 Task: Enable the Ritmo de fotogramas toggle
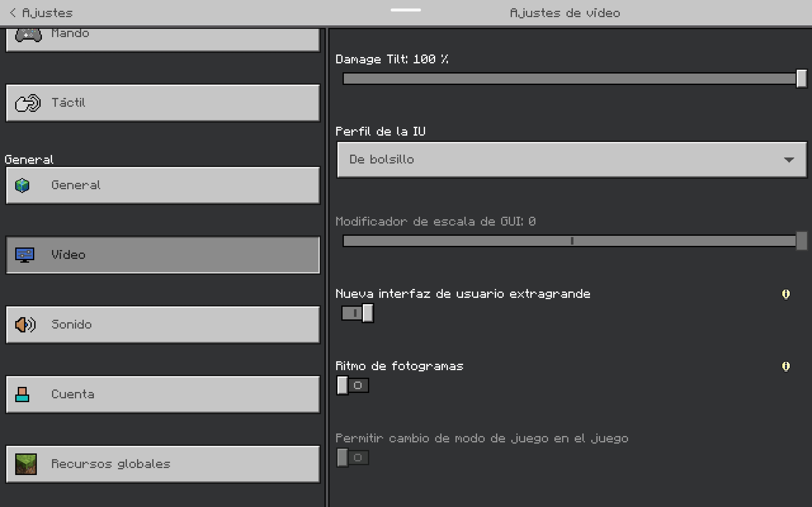coord(352,385)
